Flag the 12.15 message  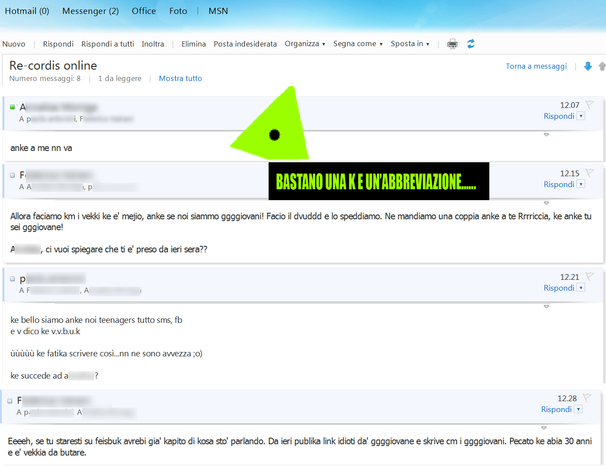pyautogui.click(x=589, y=173)
